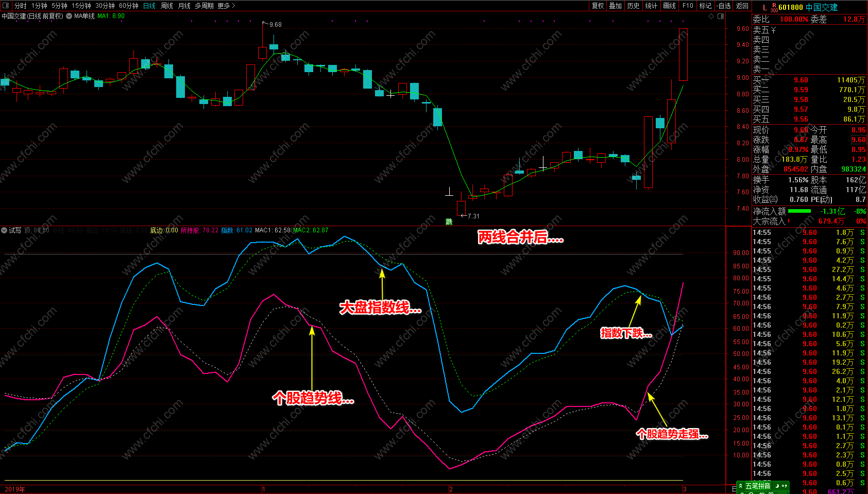Viewport: 868px width, 494px height.
Task: Click the 2019年 timeline label
Action: pyautogui.click(x=14, y=489)
